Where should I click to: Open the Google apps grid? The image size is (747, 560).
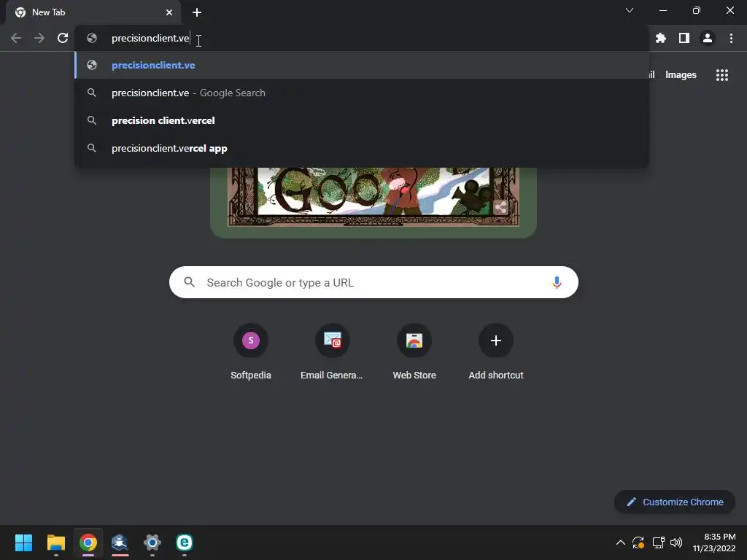coord(721,75)
